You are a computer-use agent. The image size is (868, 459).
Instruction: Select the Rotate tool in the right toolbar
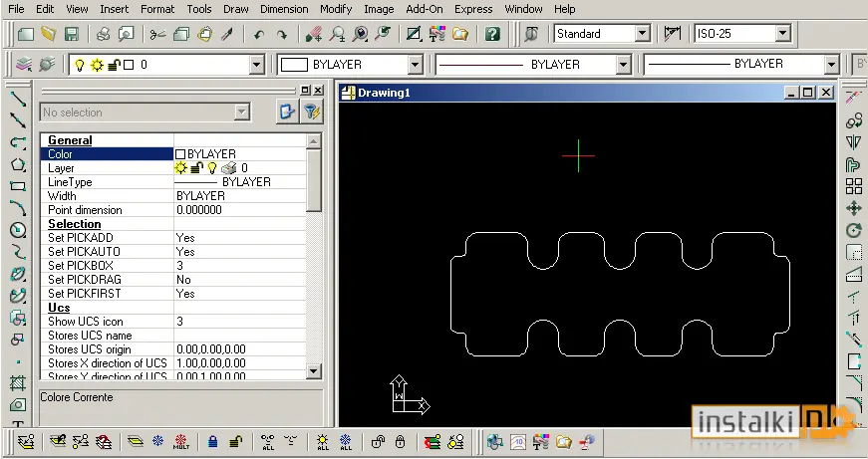pos(854,230)
